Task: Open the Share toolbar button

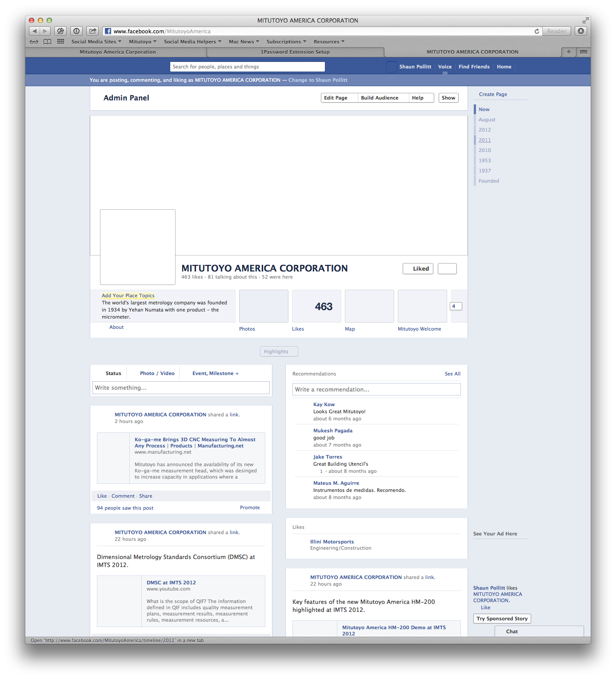Action: point(92,31)
